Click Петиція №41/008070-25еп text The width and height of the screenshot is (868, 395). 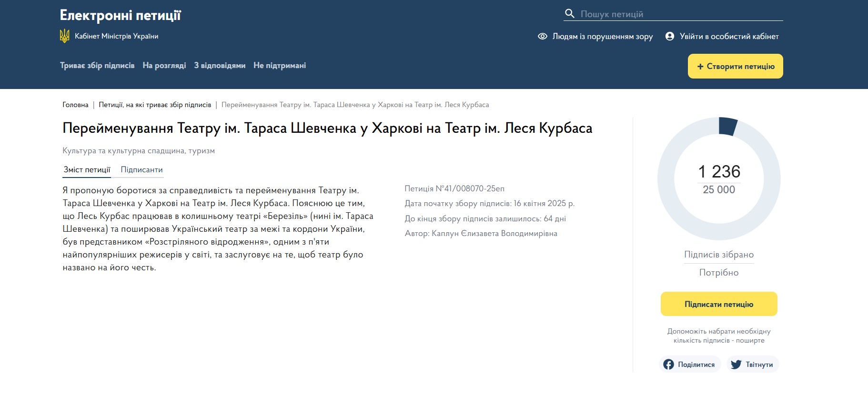click(454, 189)
